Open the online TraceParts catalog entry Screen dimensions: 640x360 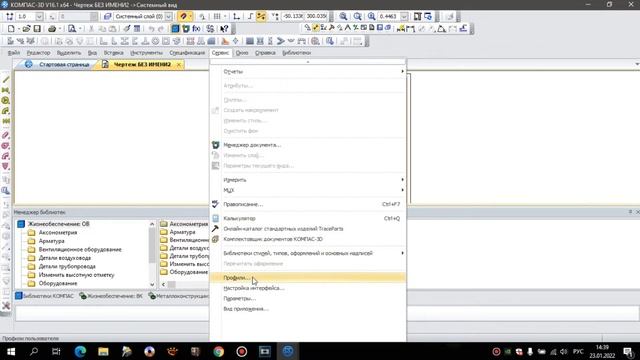[x=308, y=229]
